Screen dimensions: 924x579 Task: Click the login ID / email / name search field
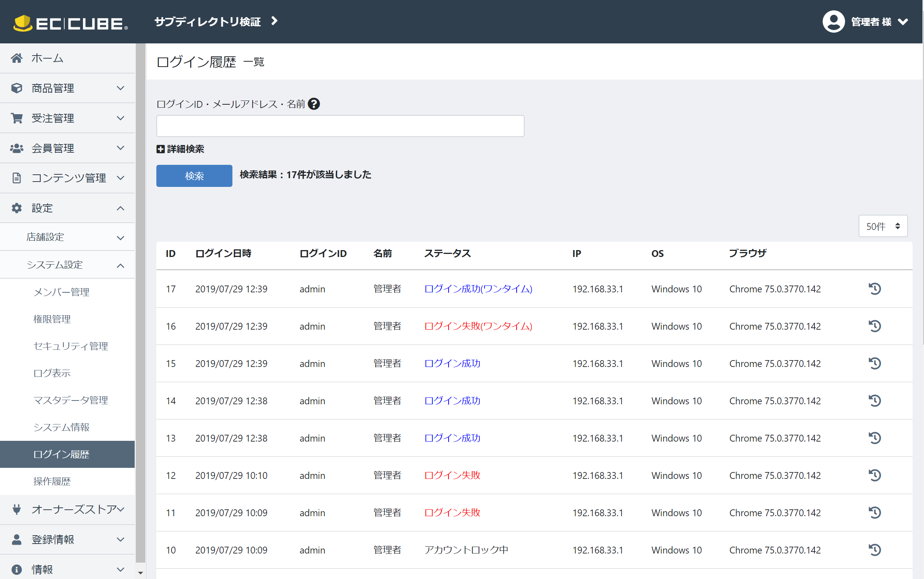pyautogui.click(x=340, y=126)
